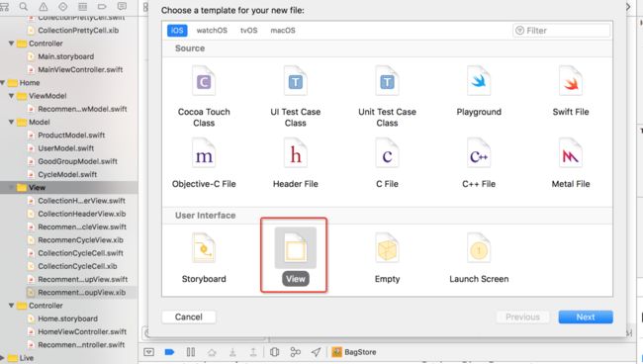Open Main.storyboard in navigator

click(x=65, y=56)
